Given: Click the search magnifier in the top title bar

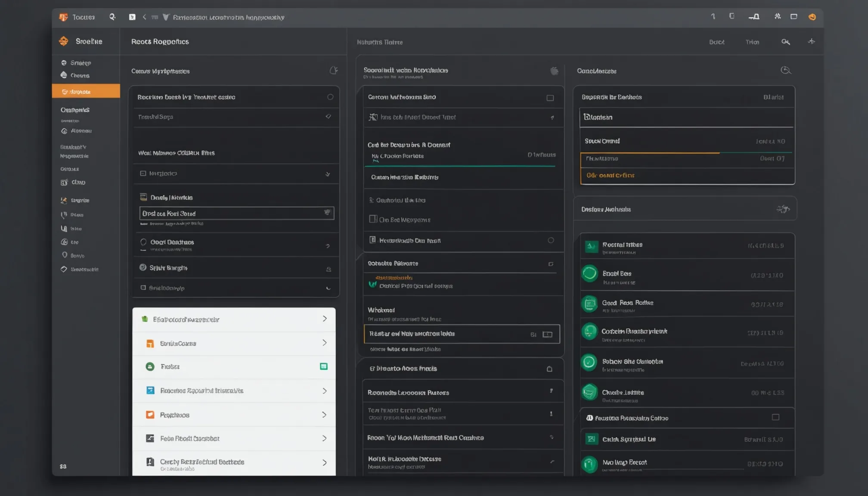Looking at the screenshot, I should point(112,17).
